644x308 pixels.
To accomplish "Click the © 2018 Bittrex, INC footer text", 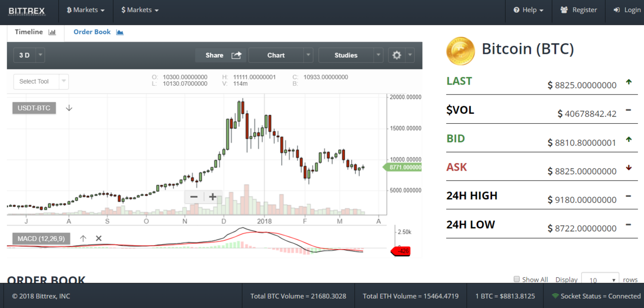I will click(x=41, y=296).
